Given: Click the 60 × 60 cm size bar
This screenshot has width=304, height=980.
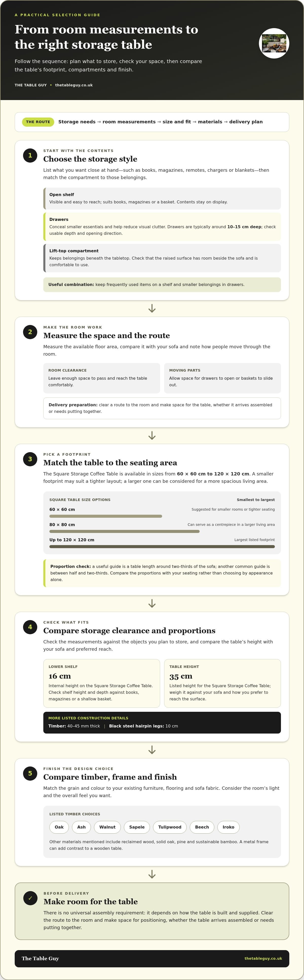Looking at the screenshot, I should tap(106, 516).
